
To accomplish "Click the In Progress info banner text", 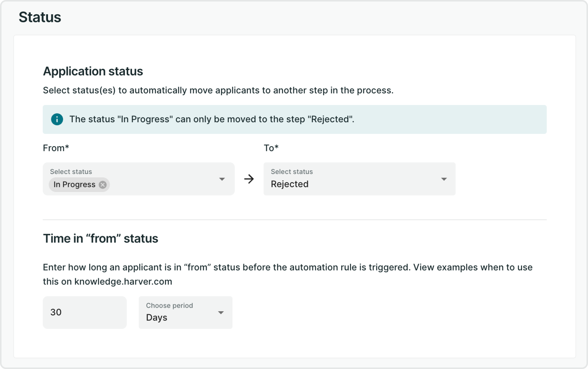I will 211,119.
